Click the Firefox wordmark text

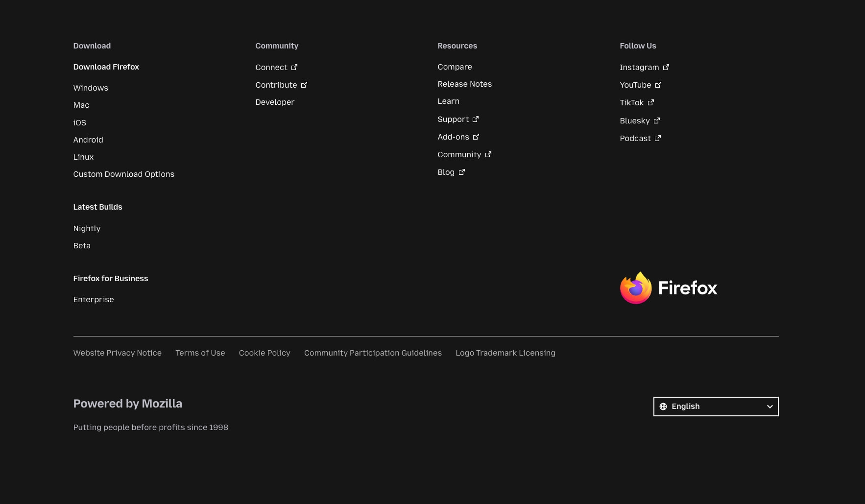coord(688,288)
